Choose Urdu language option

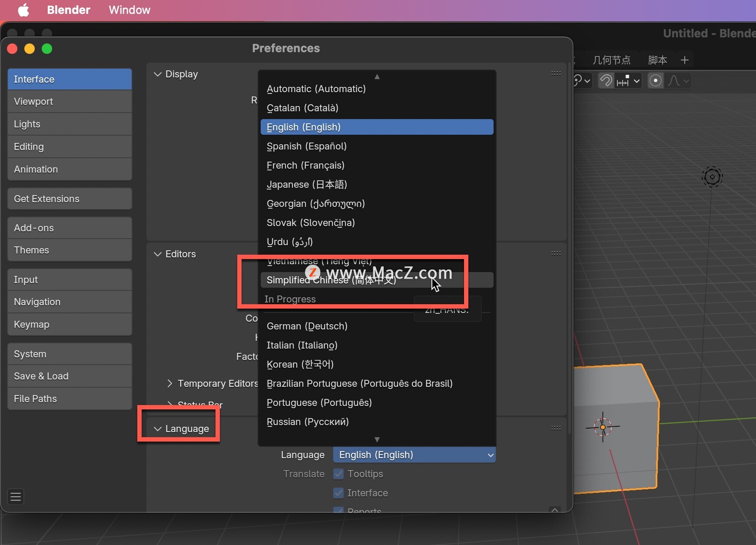point(377,242)
